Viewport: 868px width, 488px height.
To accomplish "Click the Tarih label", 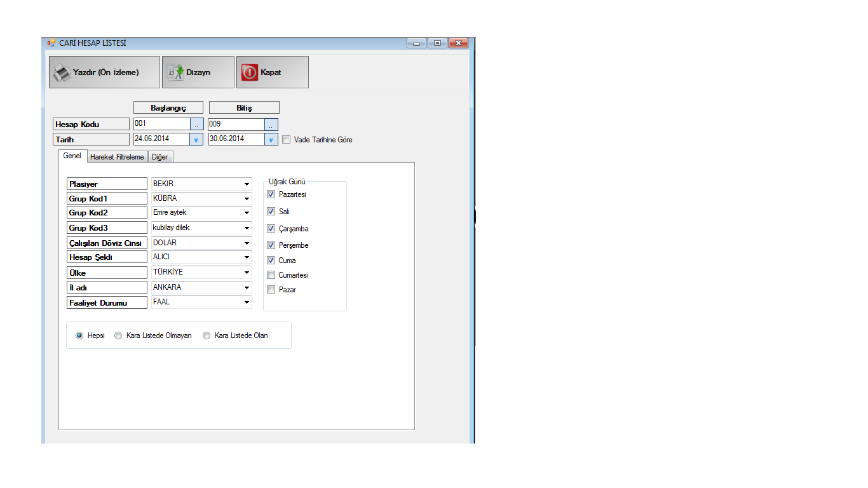I will (x=91, y=139).
